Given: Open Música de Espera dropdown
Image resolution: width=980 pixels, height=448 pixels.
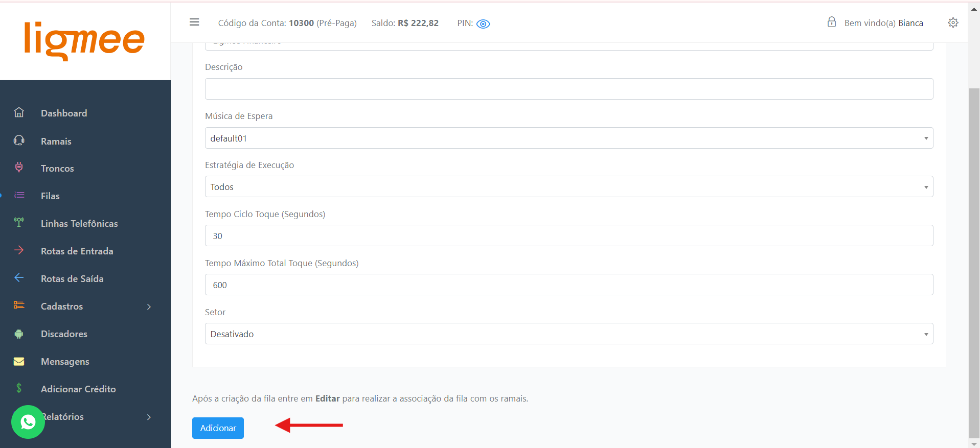Looking at the screenshot, I should pyautogui.click(x=568, y=138).
